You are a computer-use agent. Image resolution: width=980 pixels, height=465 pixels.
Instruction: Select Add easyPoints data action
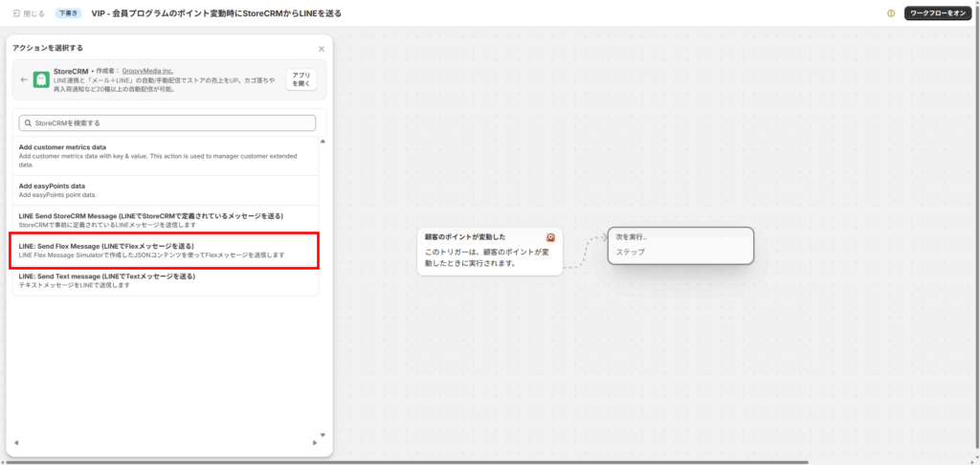point(163,190)
